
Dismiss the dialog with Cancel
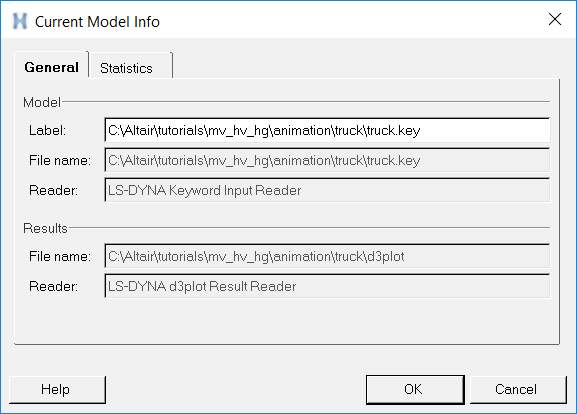[x=518, y=389]
